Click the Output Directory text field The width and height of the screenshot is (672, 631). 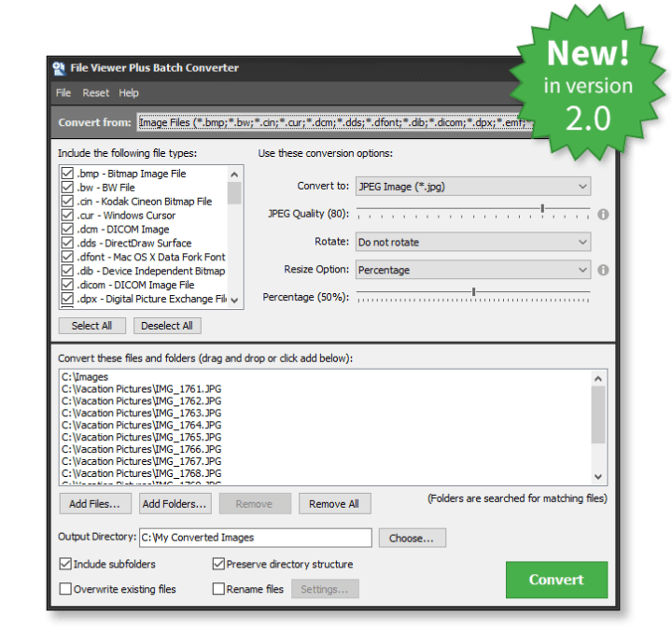(x=256, y=538)
